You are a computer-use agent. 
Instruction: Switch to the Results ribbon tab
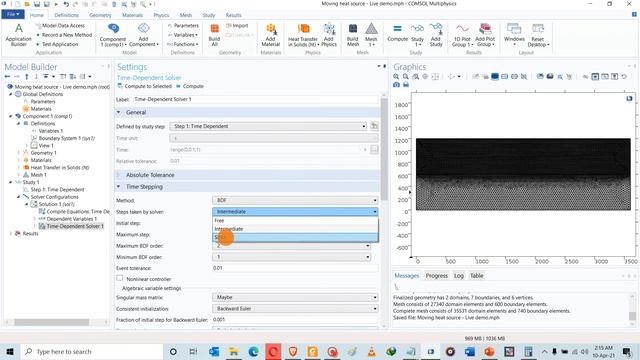(x=233, y=15)
